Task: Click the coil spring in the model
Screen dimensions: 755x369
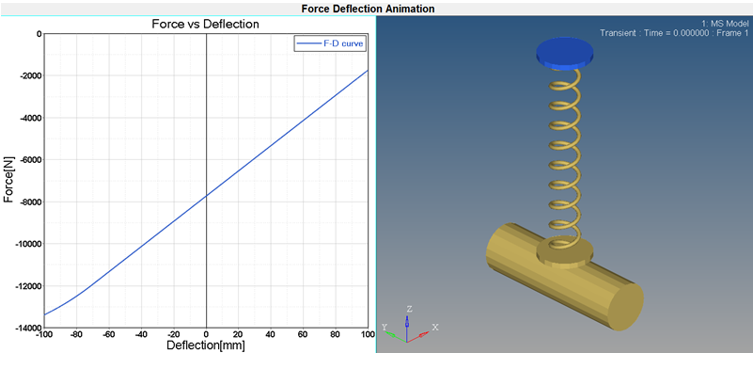Action: pyautogui.click(x=564, y=158)
